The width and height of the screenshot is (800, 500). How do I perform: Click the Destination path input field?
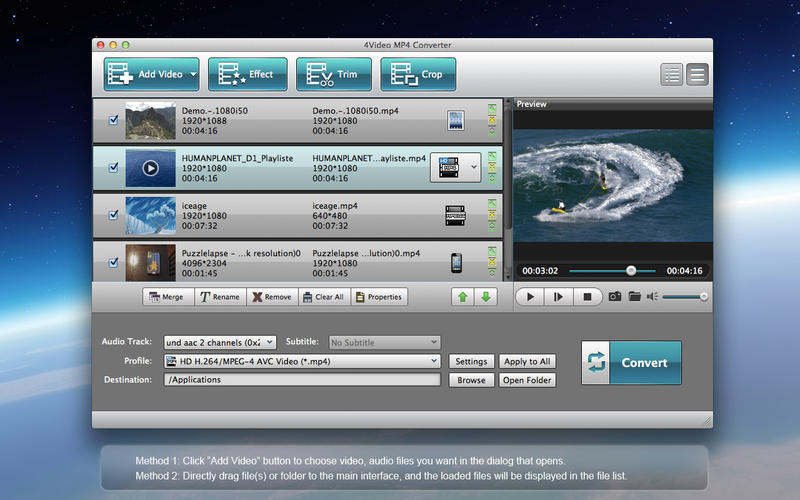(x=302, y=380)
